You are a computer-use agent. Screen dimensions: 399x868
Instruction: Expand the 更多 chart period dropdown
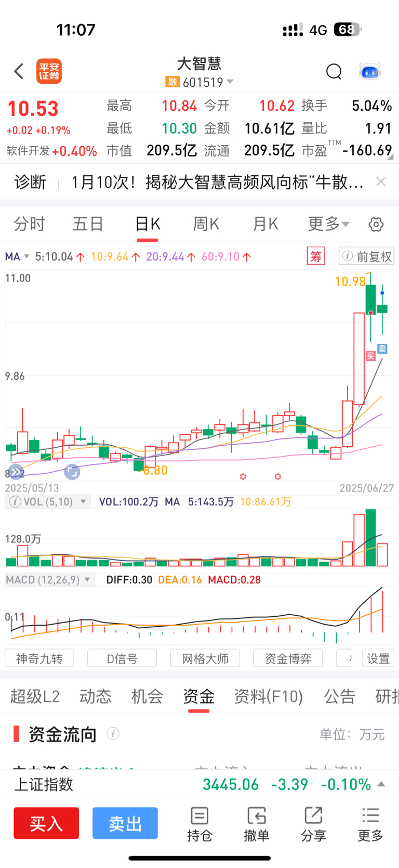point(329,224)
